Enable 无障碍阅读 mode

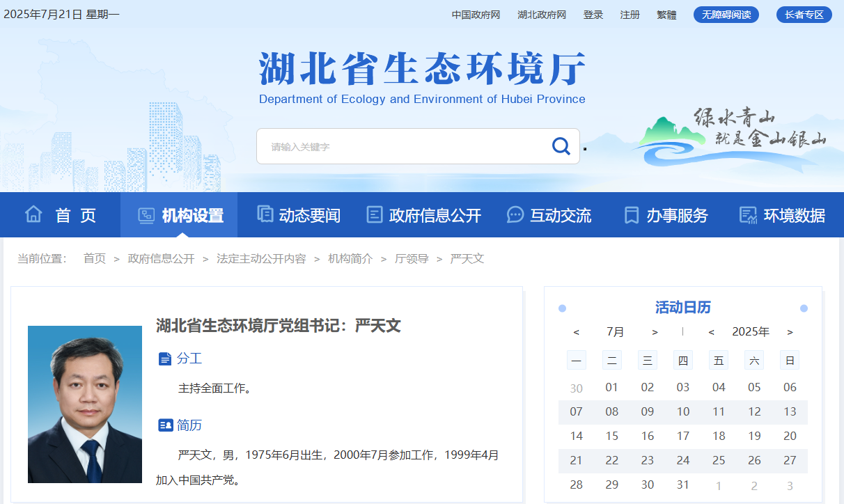click(726, 15)
